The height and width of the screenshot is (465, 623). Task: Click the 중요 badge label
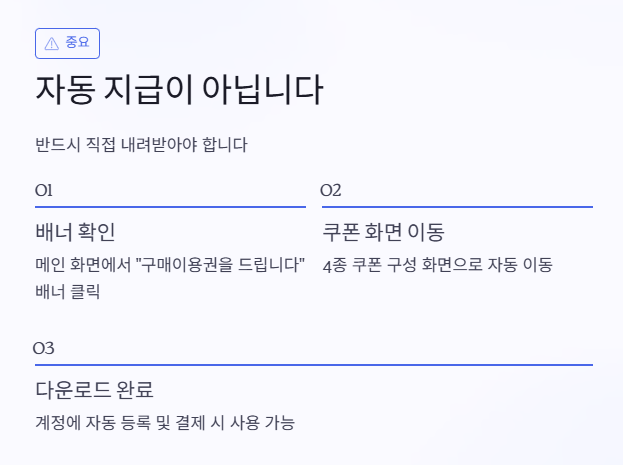pyautogui.click(x=77, y=42)
